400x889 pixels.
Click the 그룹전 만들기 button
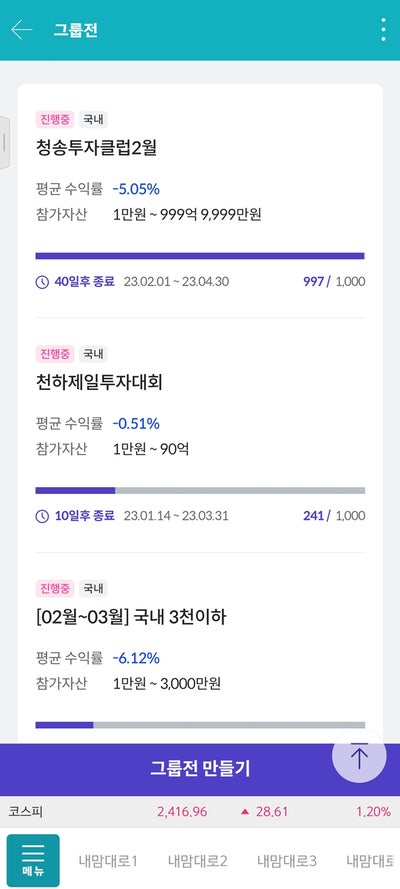pyautogui.click(x=200, y=768)
